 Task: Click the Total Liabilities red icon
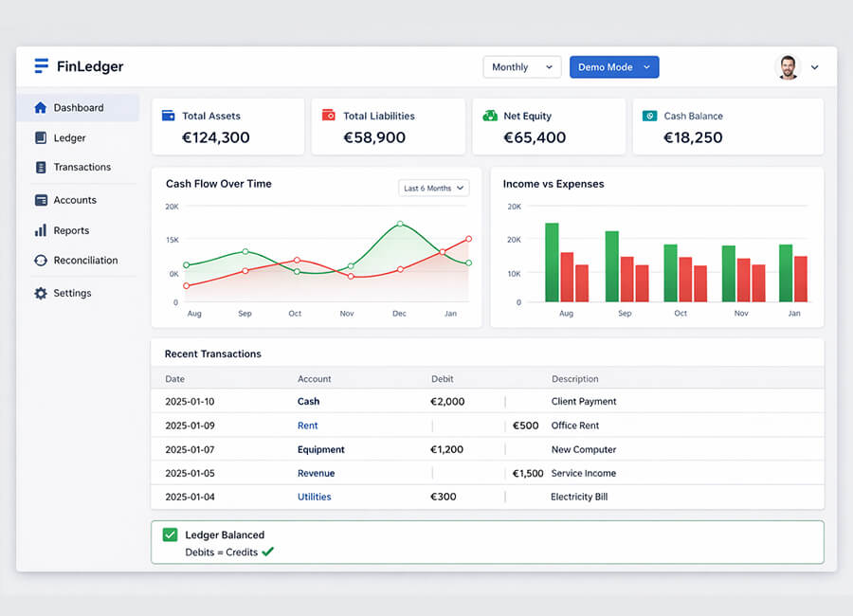pyautogui.click(x=328, y=116)
